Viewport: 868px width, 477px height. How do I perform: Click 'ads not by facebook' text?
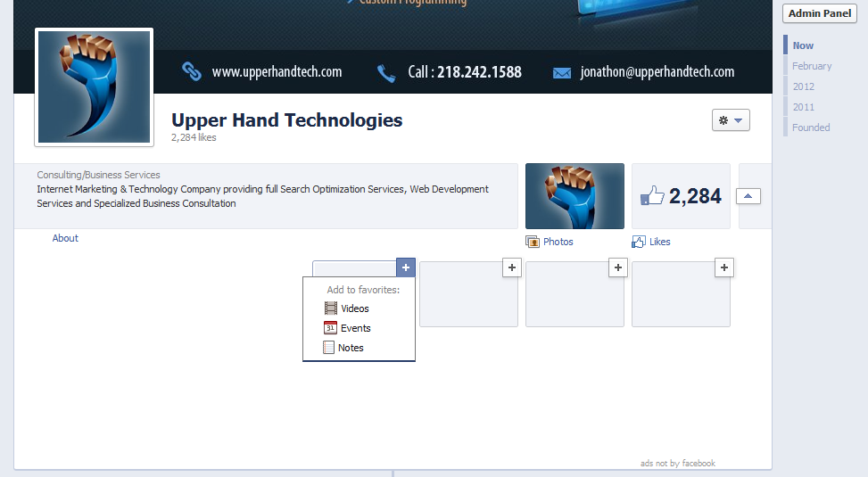click(x=678, y=463)
